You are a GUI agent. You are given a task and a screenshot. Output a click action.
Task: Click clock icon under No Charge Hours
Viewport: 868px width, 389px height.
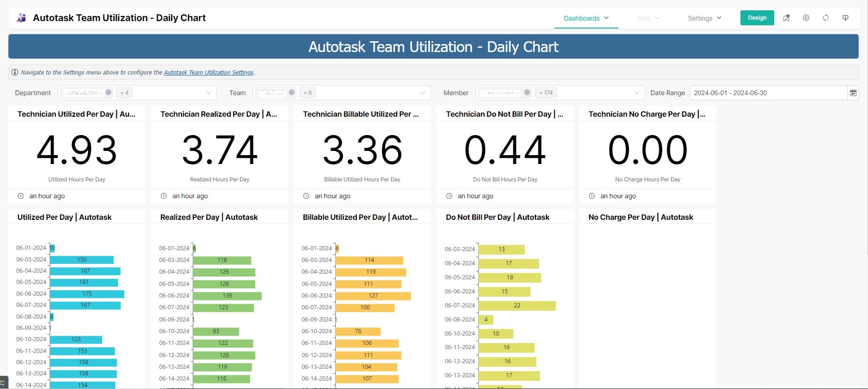(x=592, y=196)
